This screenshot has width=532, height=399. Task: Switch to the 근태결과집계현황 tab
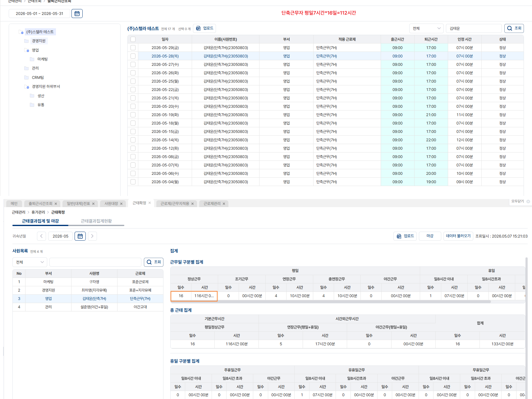coord(96,221)
